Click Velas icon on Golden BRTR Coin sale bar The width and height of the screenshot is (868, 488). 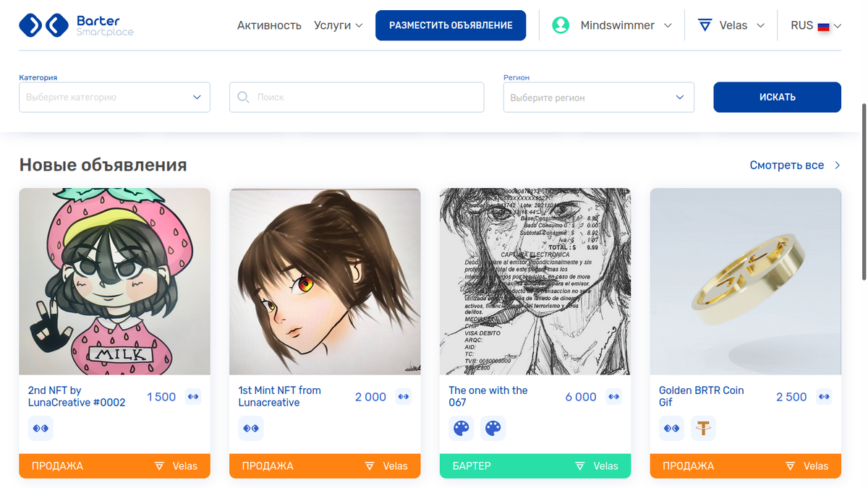(x=791, y=466)
